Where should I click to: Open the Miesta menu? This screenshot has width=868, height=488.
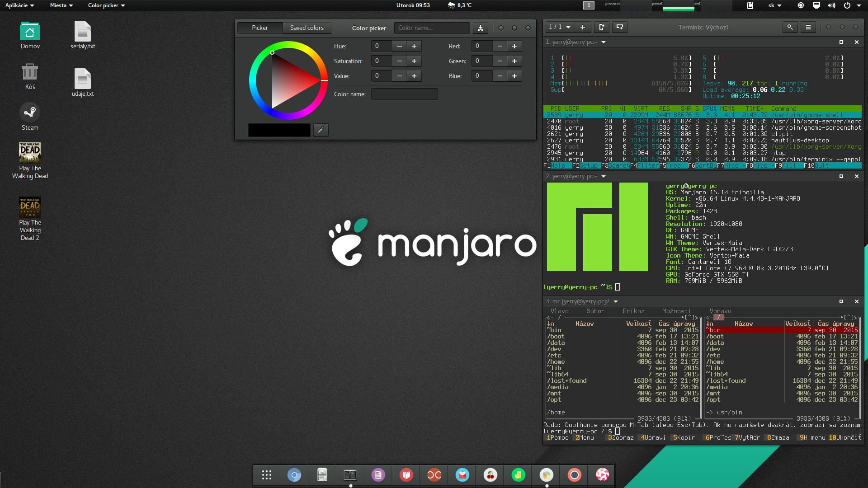pyautogui.click(x=61, y=5)
